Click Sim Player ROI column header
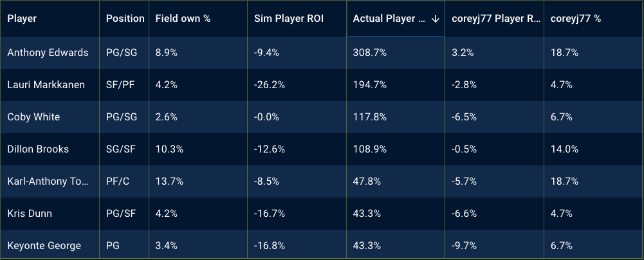Image resolution: width=644 pixels, height=260 pixels. (288, 19)
